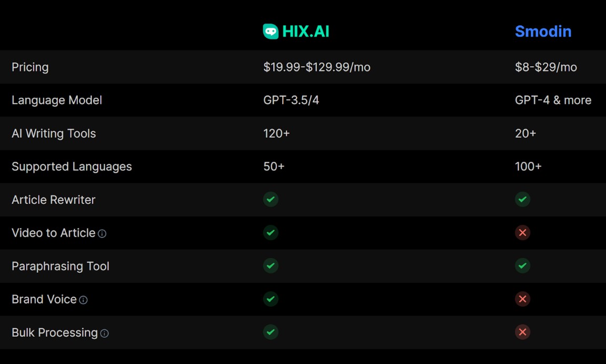
Task: Click the info icon beside Video to Article
Action: [102, 234]
